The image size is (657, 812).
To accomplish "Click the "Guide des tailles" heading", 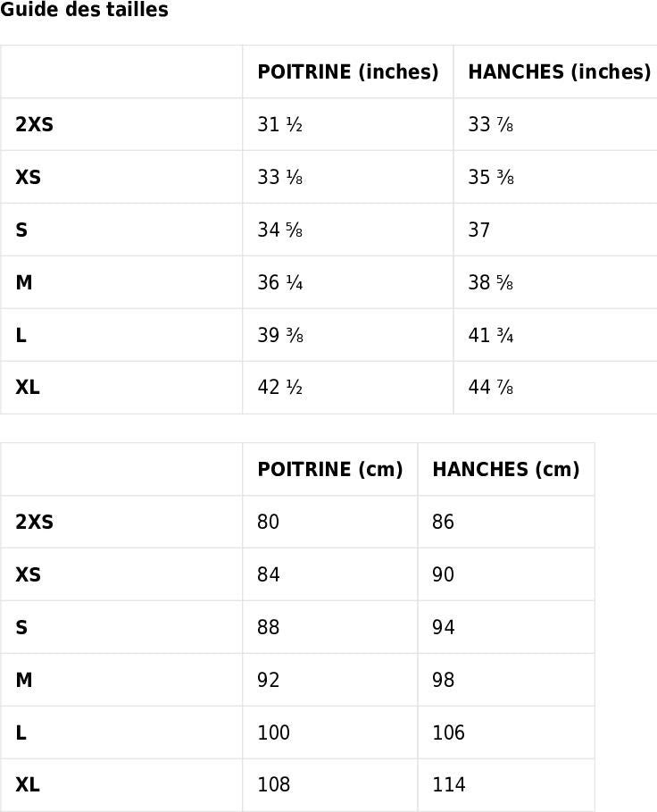I will coord(84,11).
